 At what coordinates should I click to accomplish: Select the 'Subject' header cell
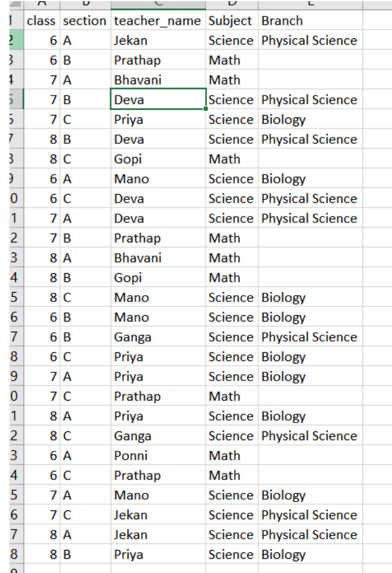[230, 21]
